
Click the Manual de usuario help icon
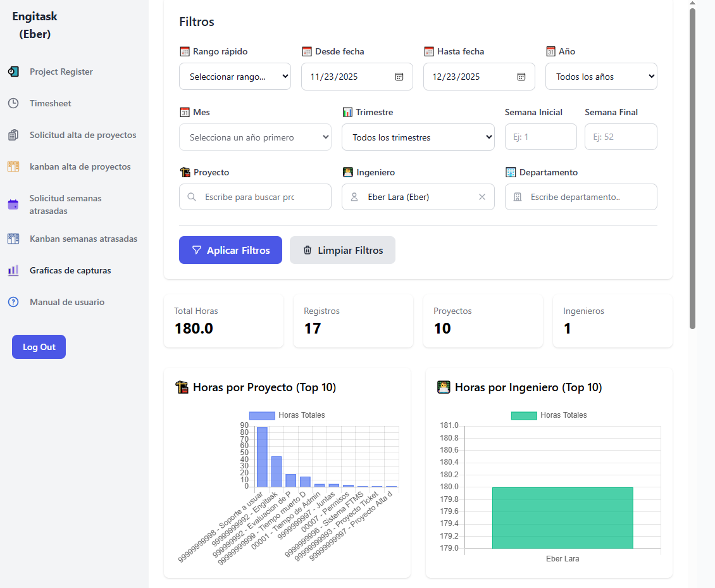pos(13,302)
